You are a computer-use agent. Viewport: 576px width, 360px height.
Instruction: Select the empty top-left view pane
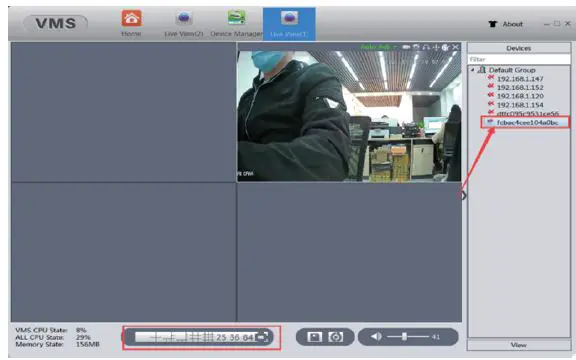pos(123,112)
